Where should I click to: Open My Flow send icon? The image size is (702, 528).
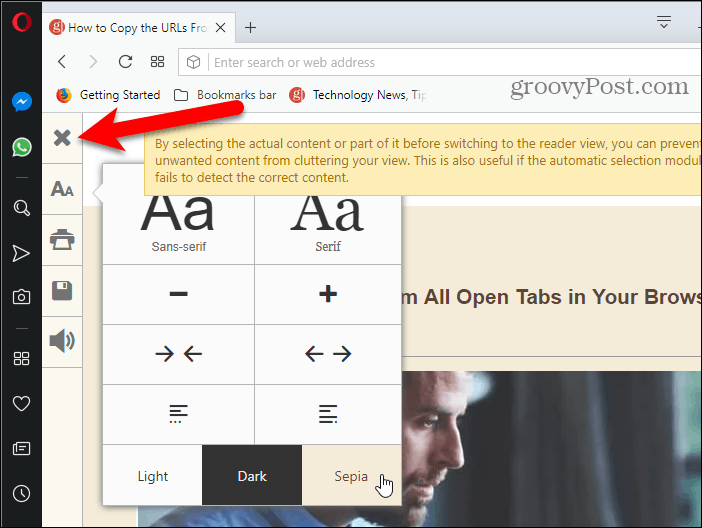click(x=21, y=253)
